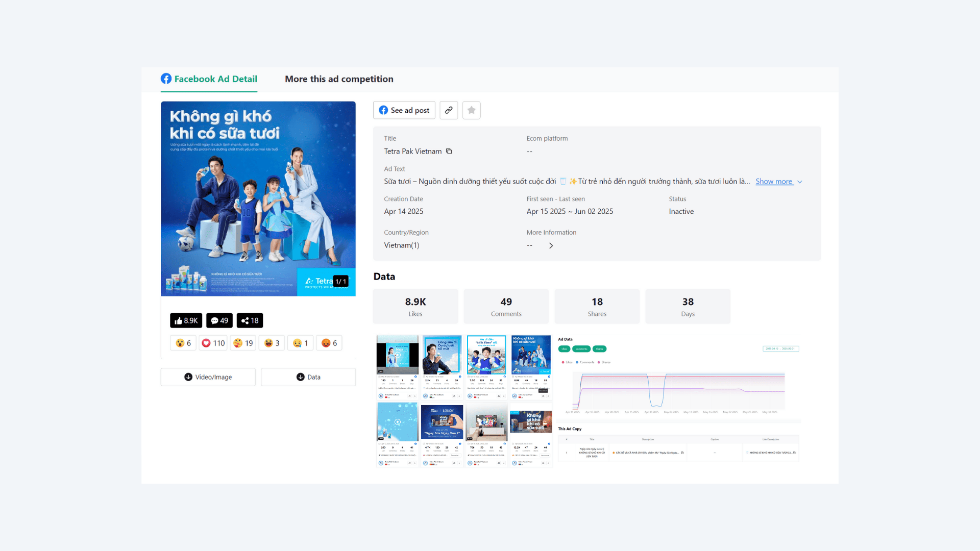
Task: Open the Ngày Sữa Ngày Xưa 2 thumbnail
Action: (x=442, y=422)
